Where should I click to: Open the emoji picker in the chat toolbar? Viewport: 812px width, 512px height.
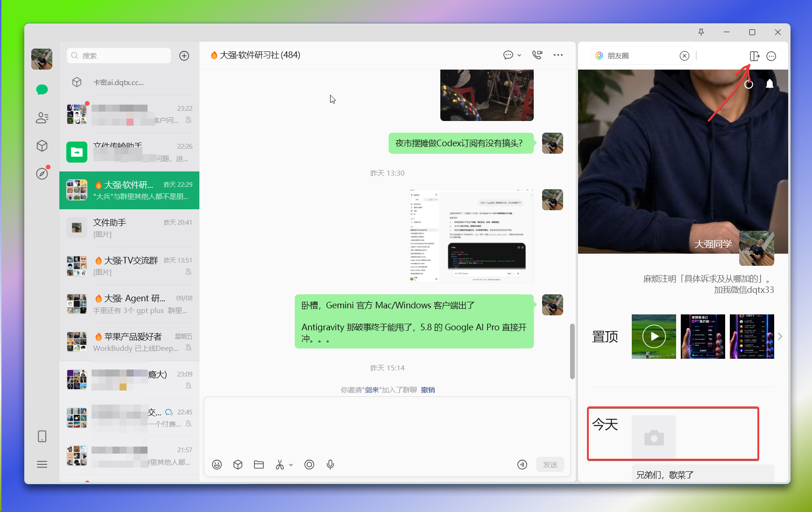[x=217, y=464]
